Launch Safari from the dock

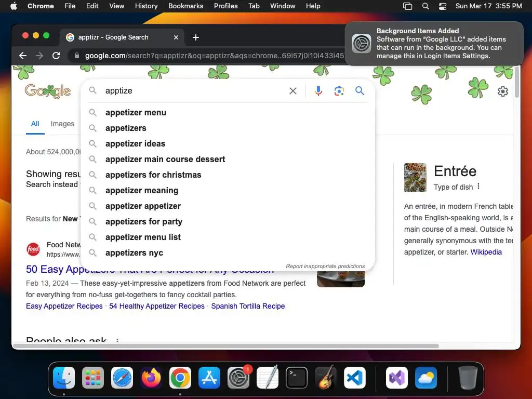point(122,378)
